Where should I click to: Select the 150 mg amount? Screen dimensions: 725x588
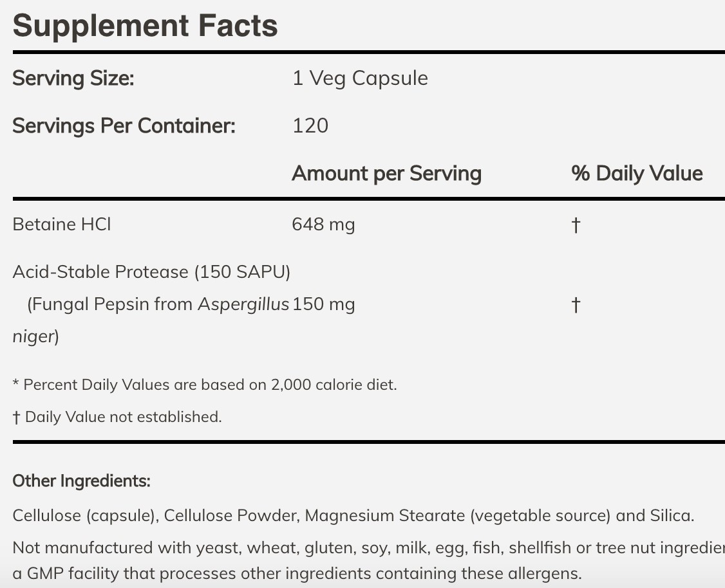click(x=324, y=304)
